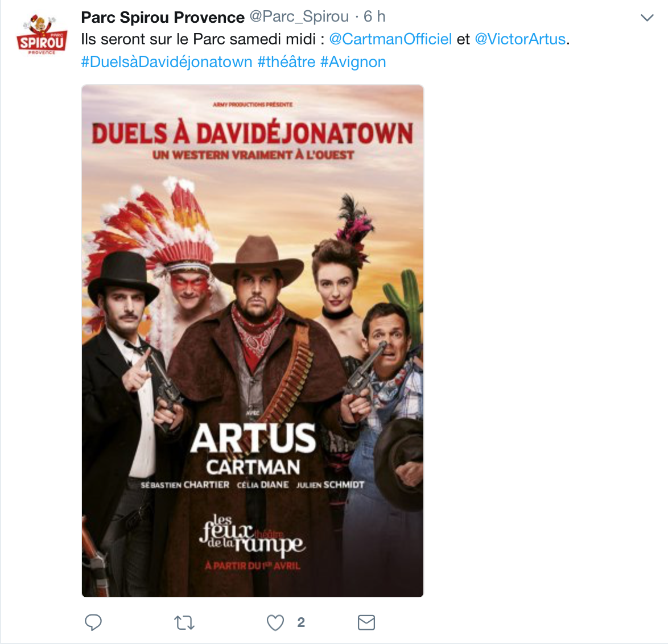
Task: Open the @VictorArtus profile mention
Action: (x=519, y=39)
